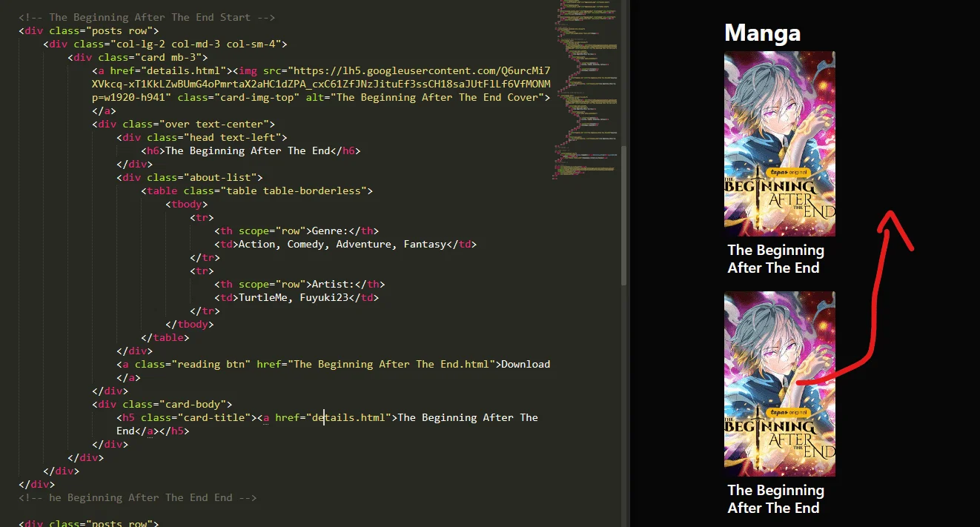Viewport: 980px width, 527px height.
Task: Click the opening tbody tag
Action: click(x=187, y=204)
